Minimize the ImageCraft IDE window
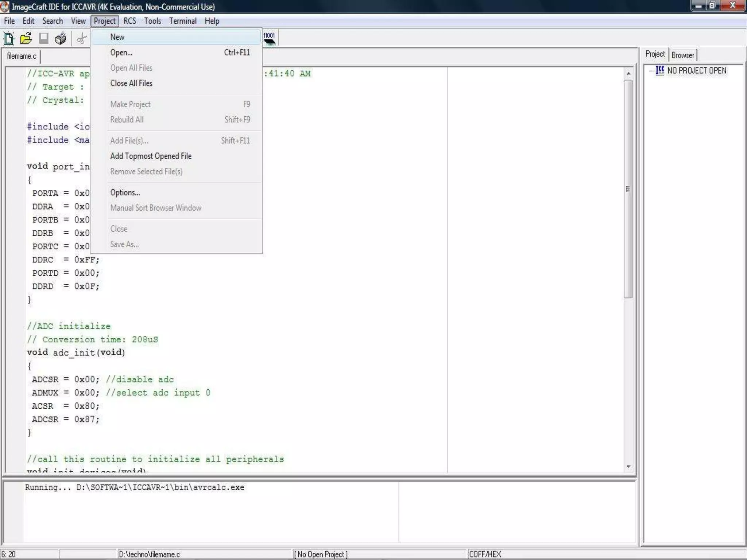This screenshot has height=560, width=747. click(x=699, y=6)
